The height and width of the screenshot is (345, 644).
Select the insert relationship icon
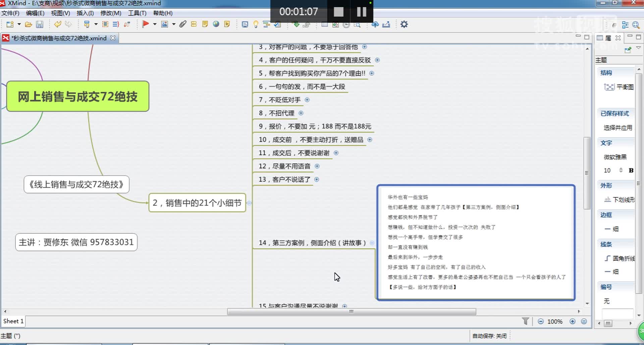tap(127, 24)
